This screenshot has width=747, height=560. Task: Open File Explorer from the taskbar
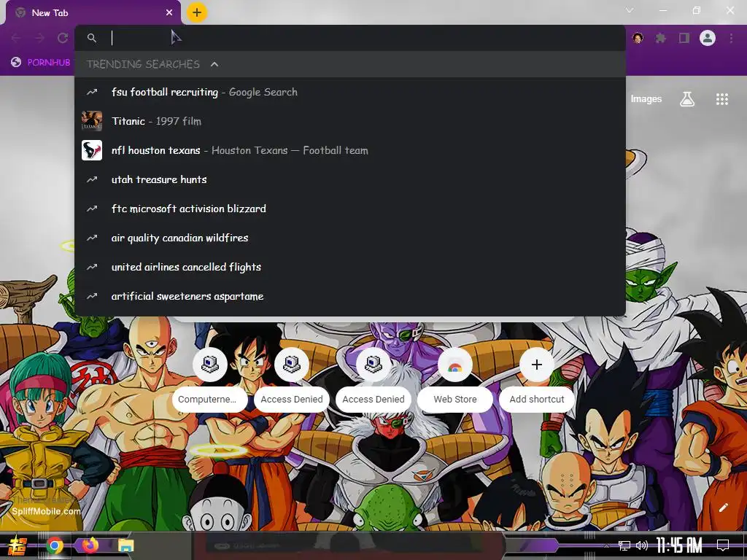(x=126, y=545)
